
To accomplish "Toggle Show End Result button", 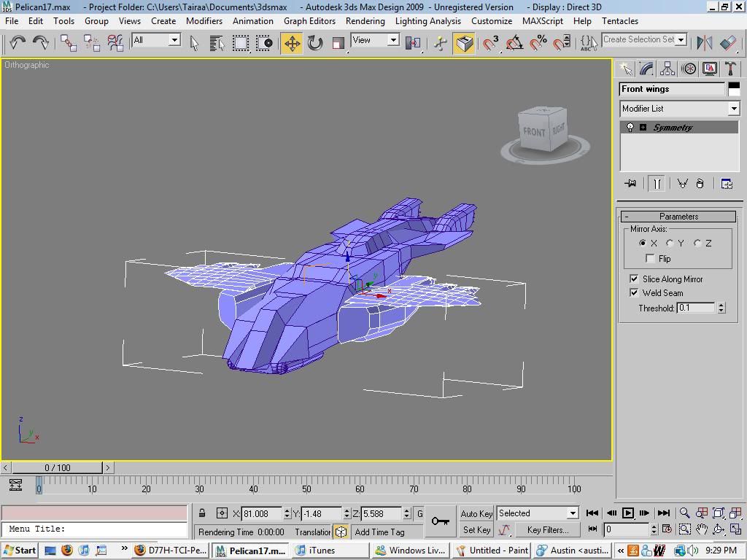I will coord(657,183).
